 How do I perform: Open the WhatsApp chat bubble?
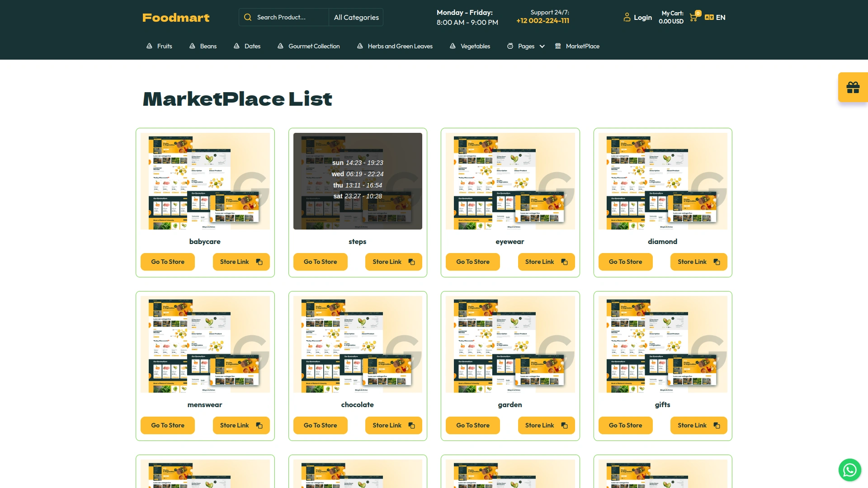click(849, 470)
